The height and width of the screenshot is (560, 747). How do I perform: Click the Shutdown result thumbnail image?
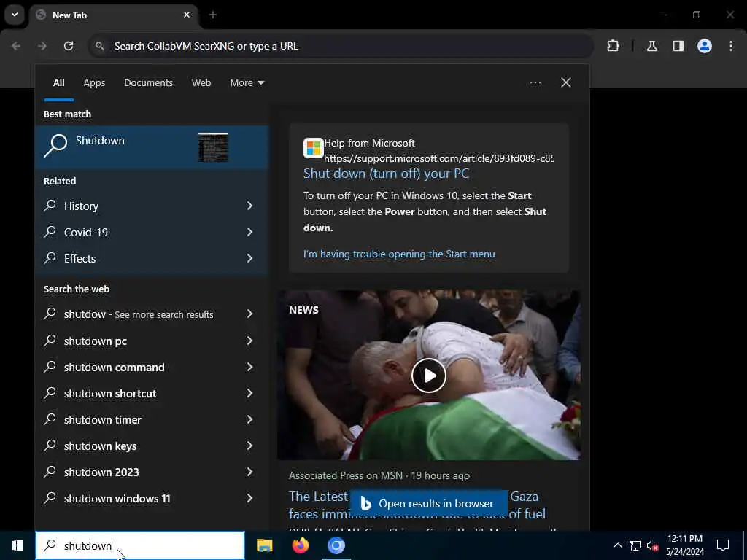tap(213, 147)
